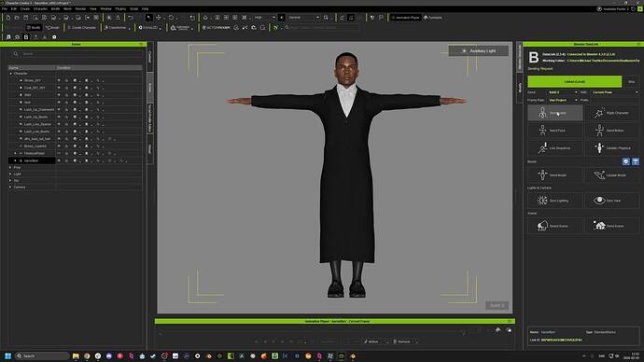This screenshot has width=644, height=362.
Task: Toggle visibility eye for the selected highlighted row
Action: coord(59,160)
